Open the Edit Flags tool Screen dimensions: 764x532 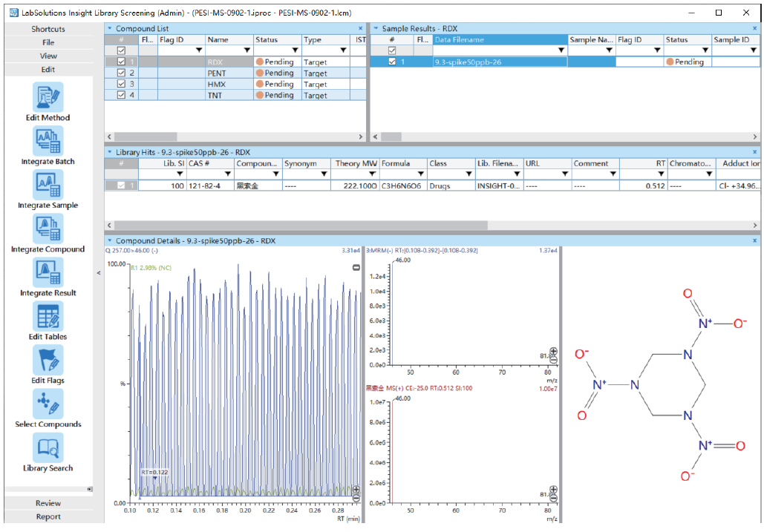48,360
